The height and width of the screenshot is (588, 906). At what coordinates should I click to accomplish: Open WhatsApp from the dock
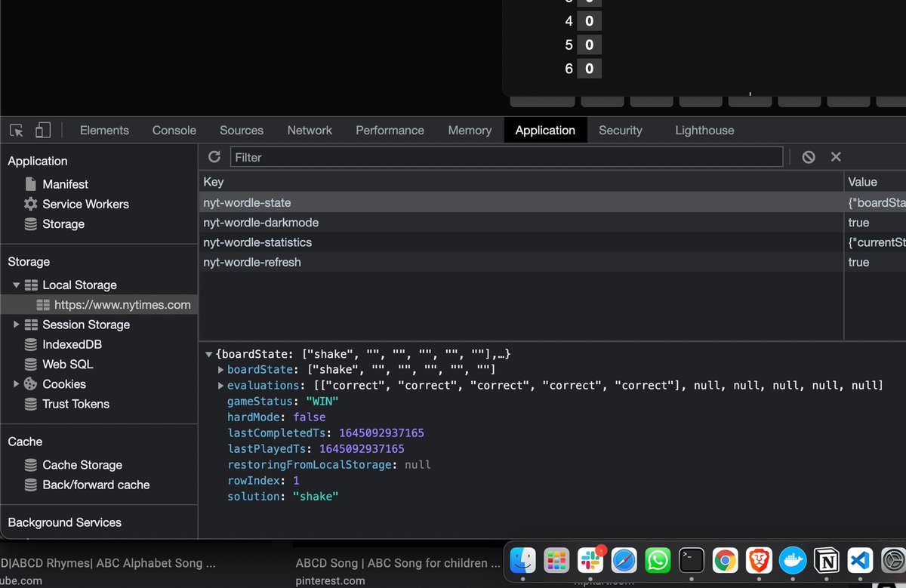[x=658, y=560]
